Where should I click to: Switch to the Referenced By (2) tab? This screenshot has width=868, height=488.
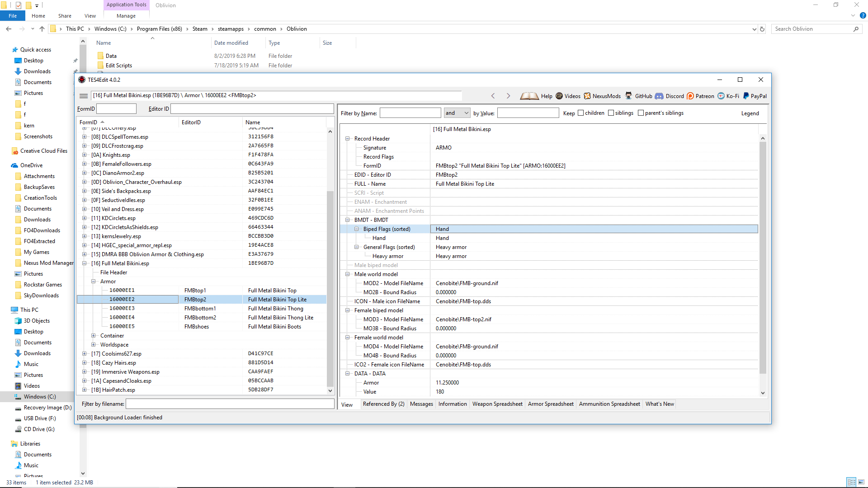point(383,404)
